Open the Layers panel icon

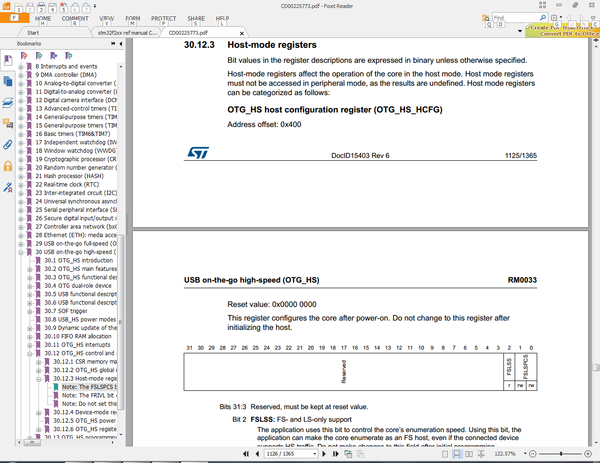point(8,102)
